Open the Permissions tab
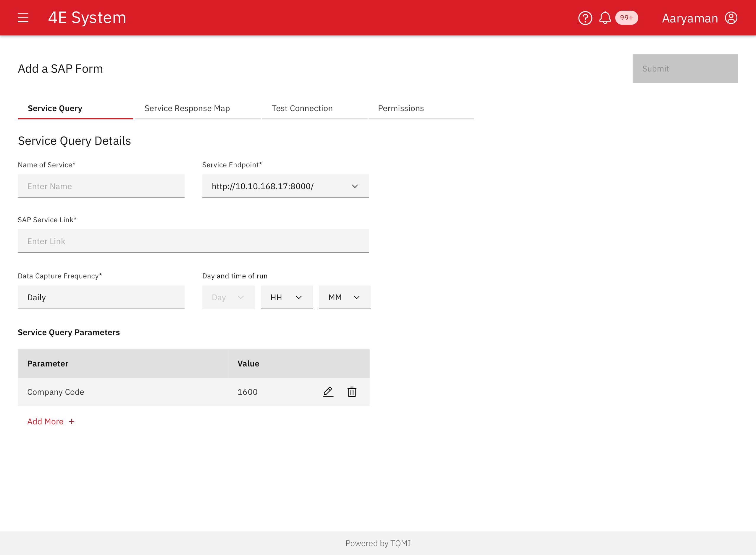Viewport: 756px width, 555px height. click(x=401, y=108)
